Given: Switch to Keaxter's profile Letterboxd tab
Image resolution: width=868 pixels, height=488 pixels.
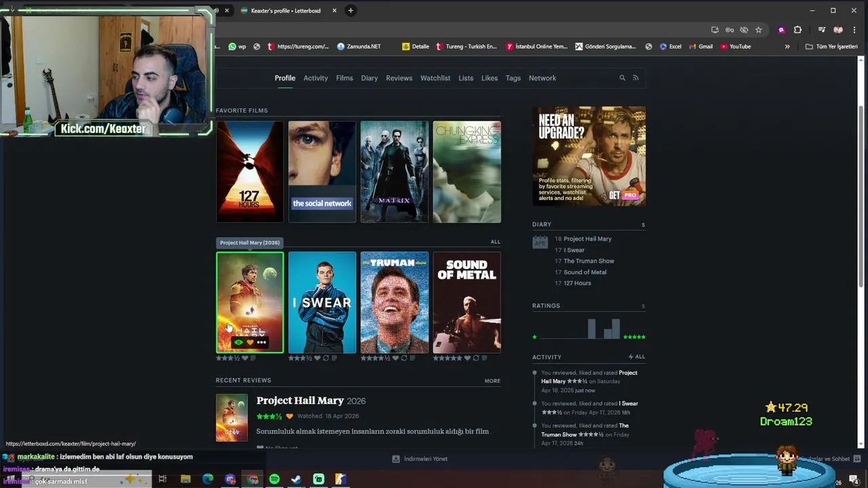Looking at the screenshot, I should (285, 11).
